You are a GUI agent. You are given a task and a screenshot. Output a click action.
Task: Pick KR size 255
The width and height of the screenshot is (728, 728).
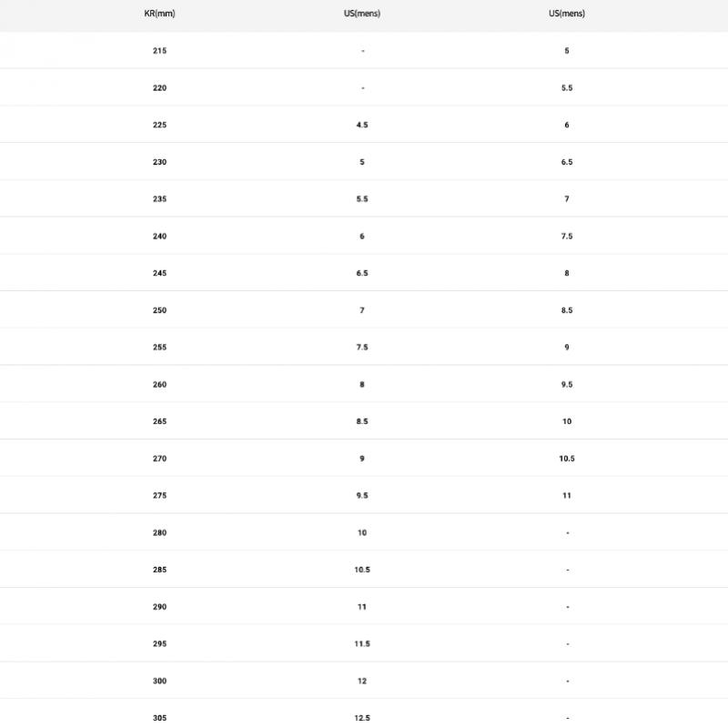pos(159,348)
